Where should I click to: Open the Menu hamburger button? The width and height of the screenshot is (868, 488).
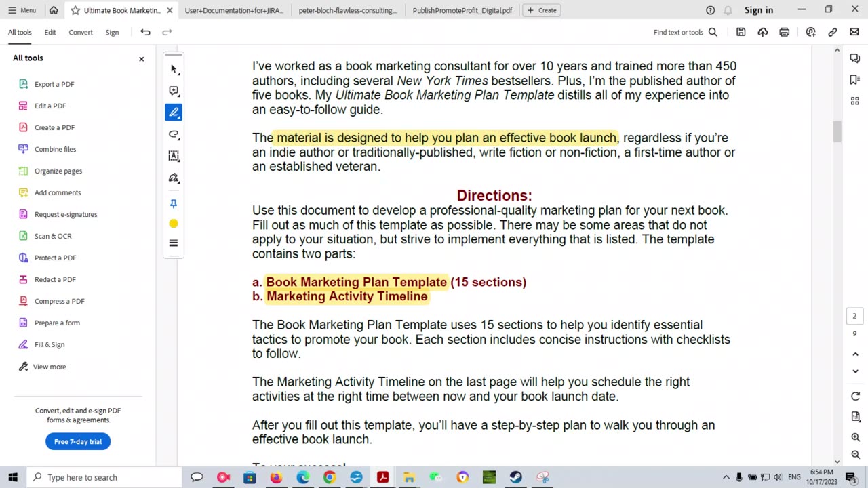pyautogui.click(x=22, y=10)
